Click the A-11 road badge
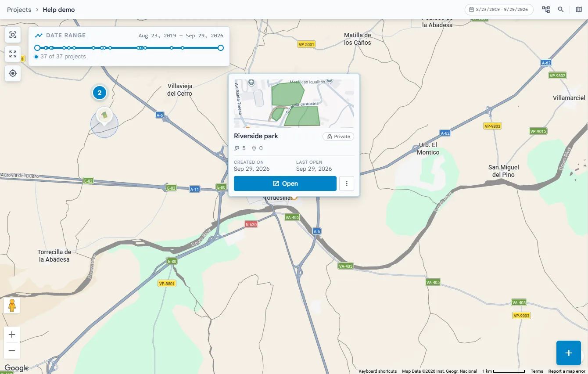Image resolution: width=588 pixels, height=374 pixels. coord(195,189)
